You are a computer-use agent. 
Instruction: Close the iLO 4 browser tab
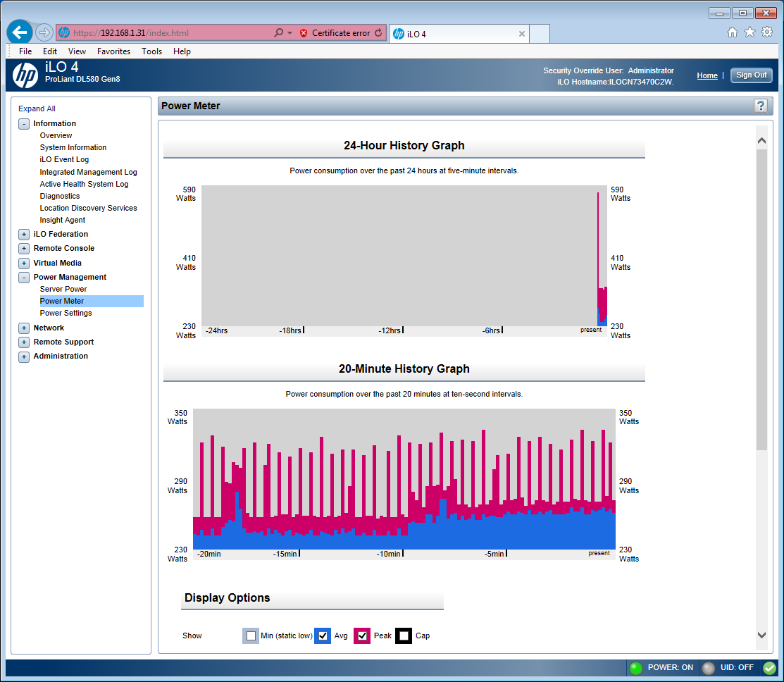coord(521,34)
